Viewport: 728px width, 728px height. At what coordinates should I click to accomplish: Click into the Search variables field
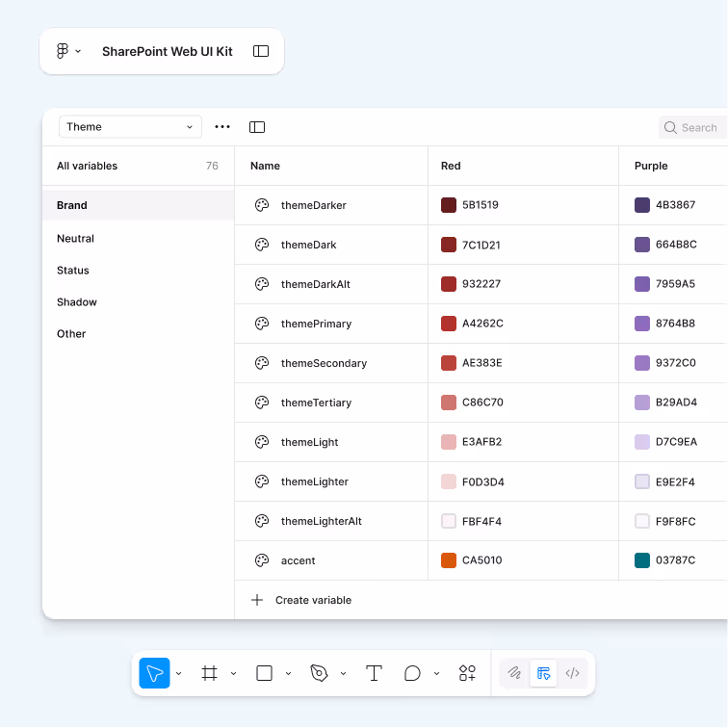coord(692,128)
